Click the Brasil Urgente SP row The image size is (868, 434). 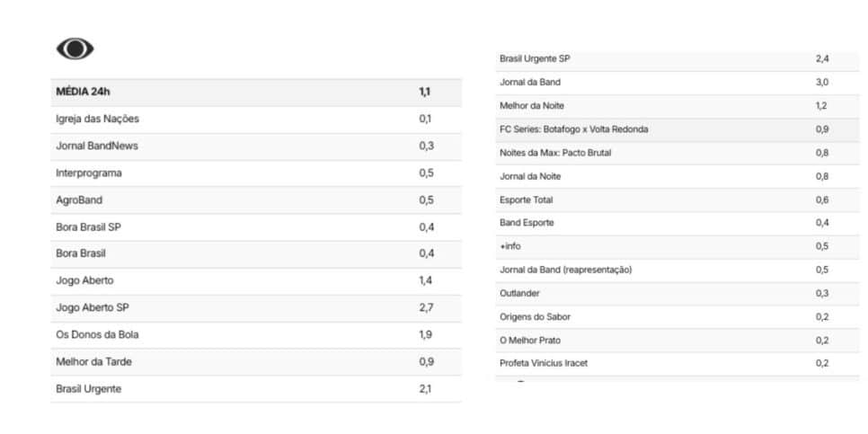(x=677, y=59)
